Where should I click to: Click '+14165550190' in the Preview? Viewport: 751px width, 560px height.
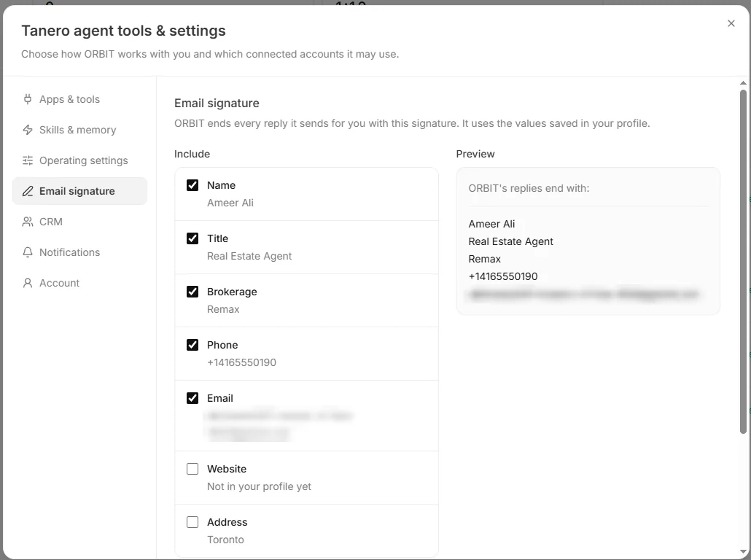pyautogui.click(x=503, y=277)
